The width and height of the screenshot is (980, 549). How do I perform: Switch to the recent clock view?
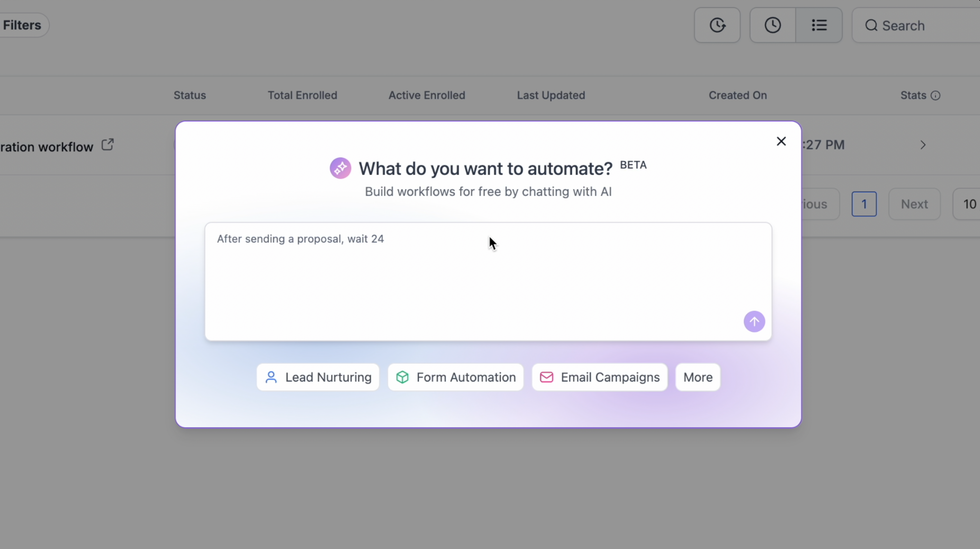click(773, 26)
